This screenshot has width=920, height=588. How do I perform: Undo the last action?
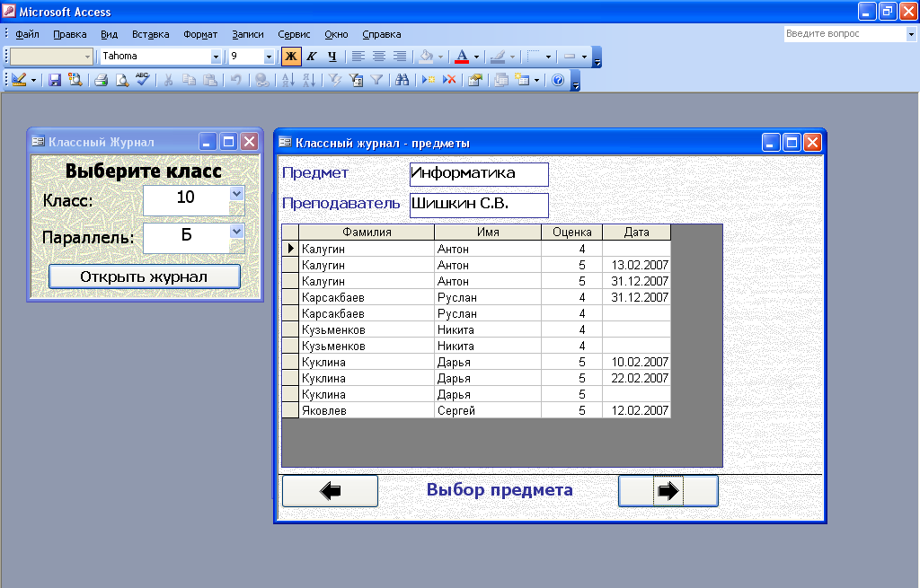point(236,80)
